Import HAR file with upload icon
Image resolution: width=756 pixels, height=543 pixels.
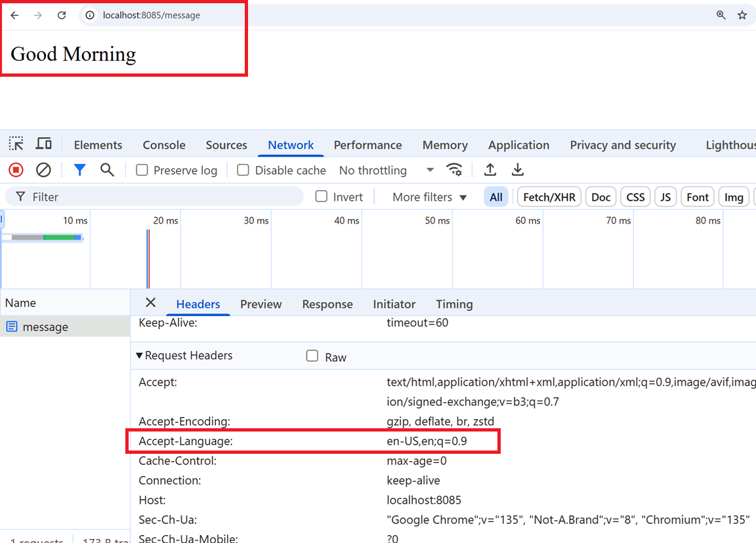coord(490,170)
